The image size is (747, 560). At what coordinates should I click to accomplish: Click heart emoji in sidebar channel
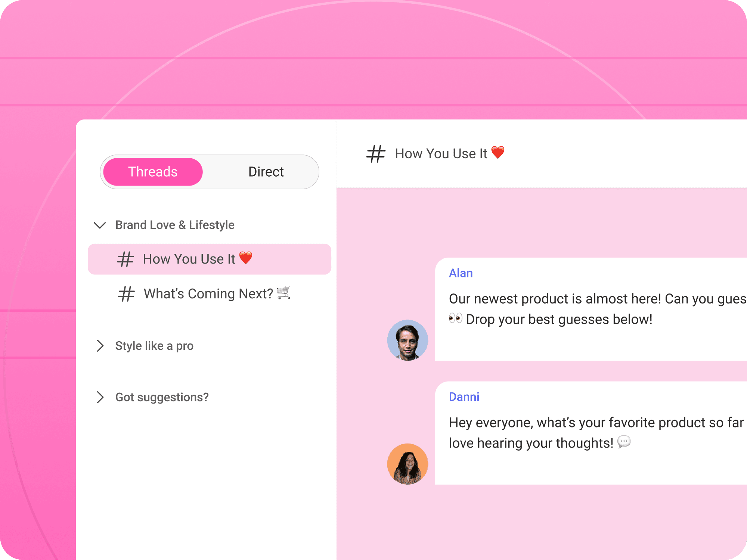click(x=246, y=258)
